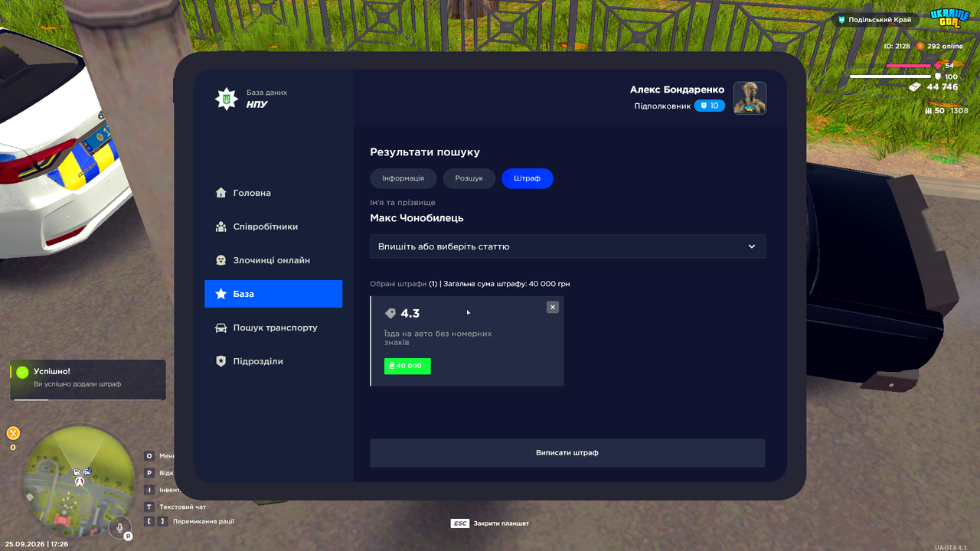Switch to the Інформація tab
The width and height of the screenshot is (980, 551).
(403, 178)
